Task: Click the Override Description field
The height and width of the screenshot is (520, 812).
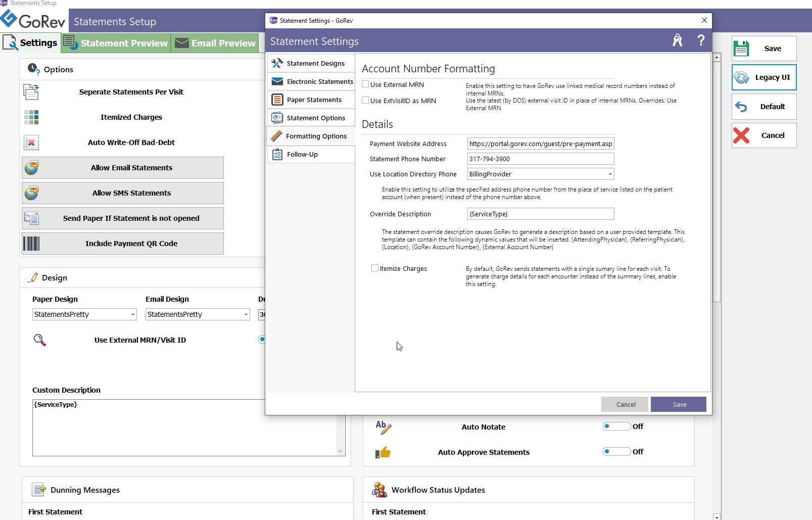Action: coord(541,214)
